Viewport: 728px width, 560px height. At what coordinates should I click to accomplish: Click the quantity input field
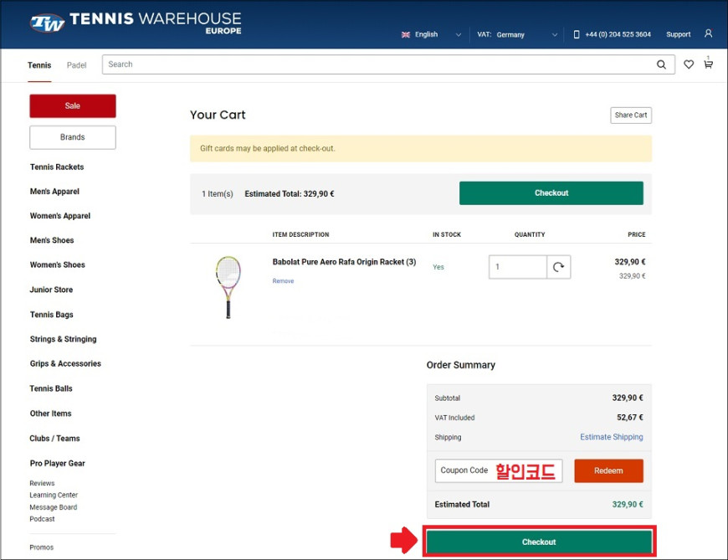point(517,266)
